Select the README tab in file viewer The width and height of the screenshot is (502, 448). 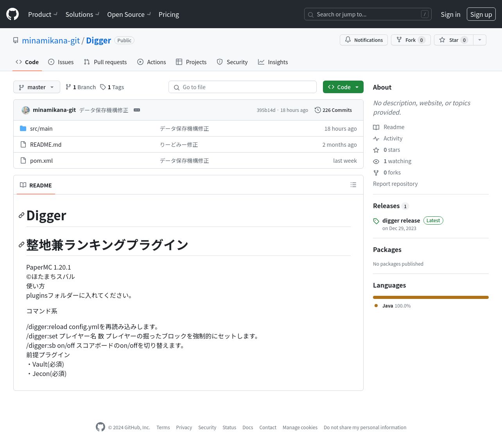coord(36,185)
